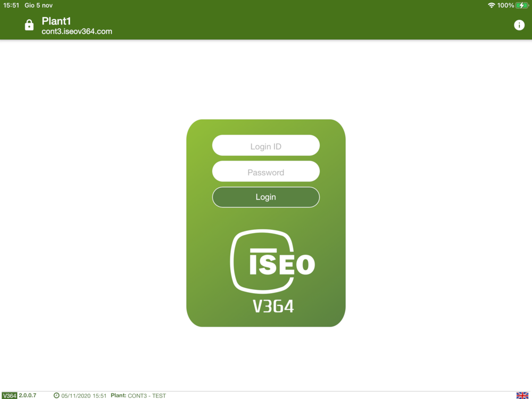Click the V364 badge in status bar
Viewport: 532px width, 399px height.
(x=9, y=396)
